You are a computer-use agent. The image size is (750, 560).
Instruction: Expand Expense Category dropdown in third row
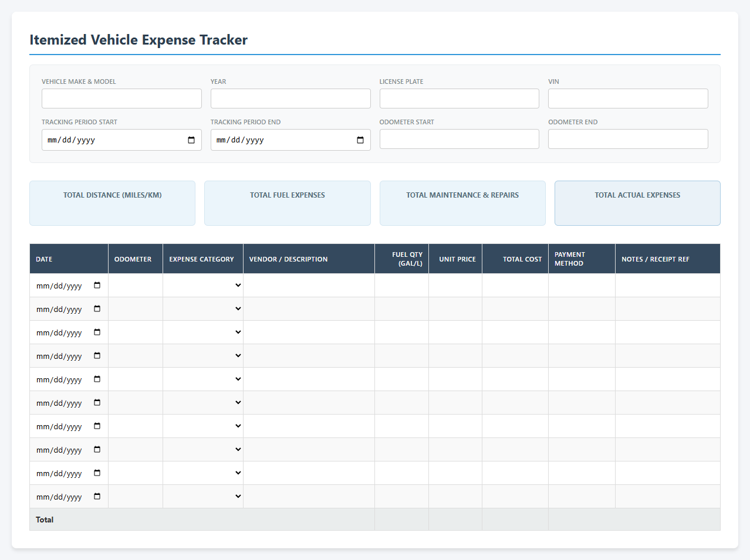tap(203, 332)
